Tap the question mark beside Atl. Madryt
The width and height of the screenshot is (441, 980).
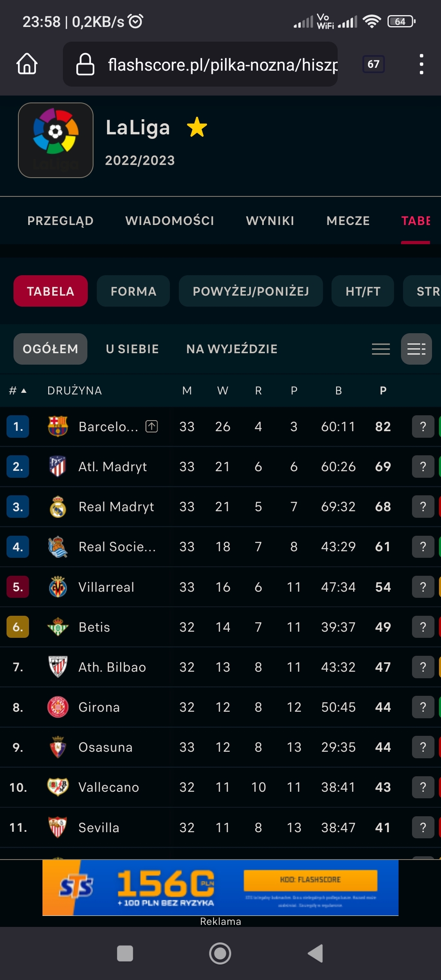423,467
